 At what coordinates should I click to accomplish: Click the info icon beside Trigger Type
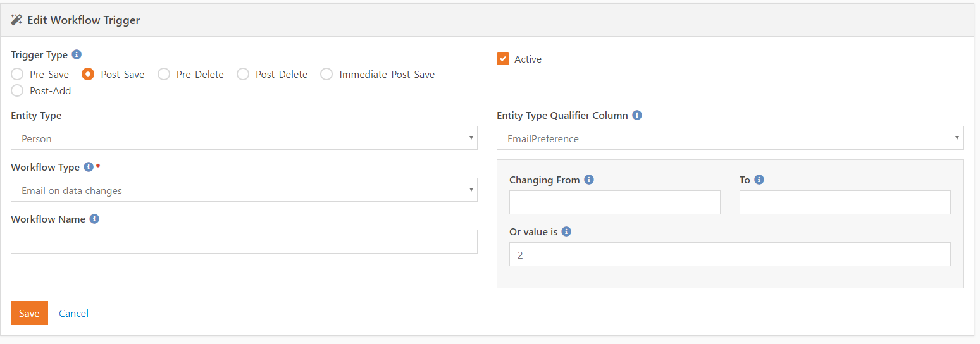pos(77,55)
